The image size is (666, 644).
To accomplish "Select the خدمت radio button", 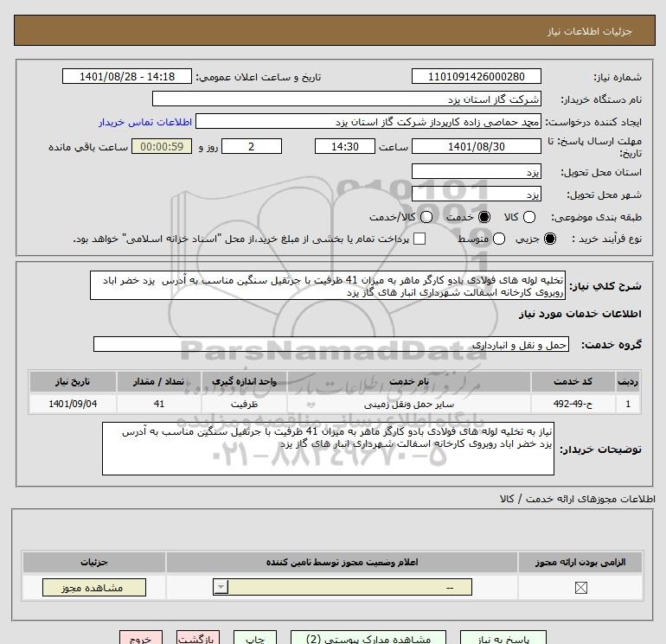I will click(483, 217).
